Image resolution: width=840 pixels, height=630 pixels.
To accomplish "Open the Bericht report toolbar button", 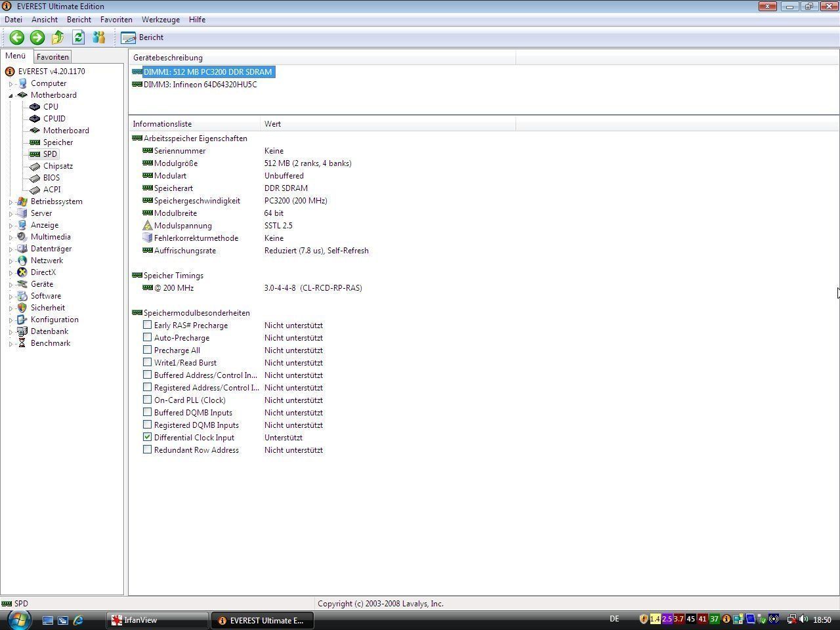I will pyautogui.click(x=142, y=37).
